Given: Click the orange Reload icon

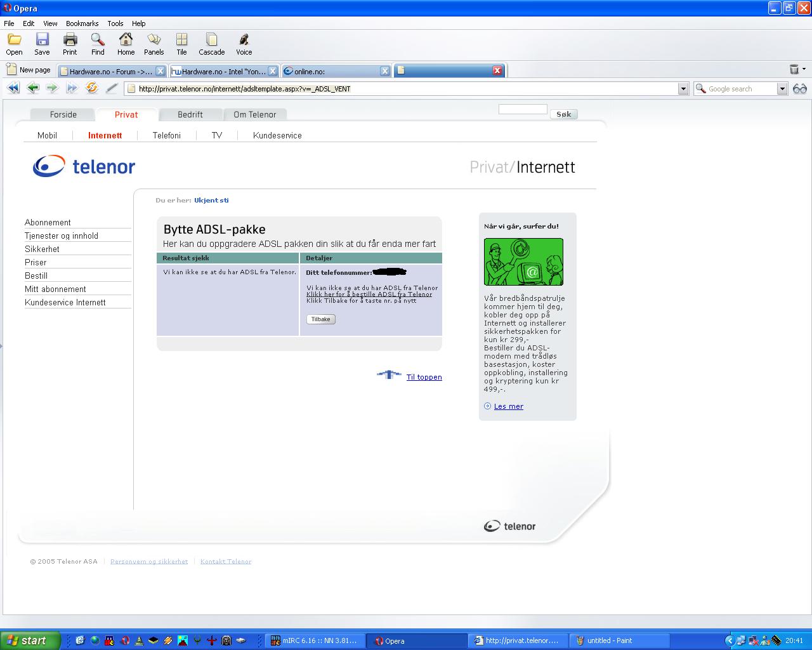Looking at the screenshot, I should click(x=92, y=88).
